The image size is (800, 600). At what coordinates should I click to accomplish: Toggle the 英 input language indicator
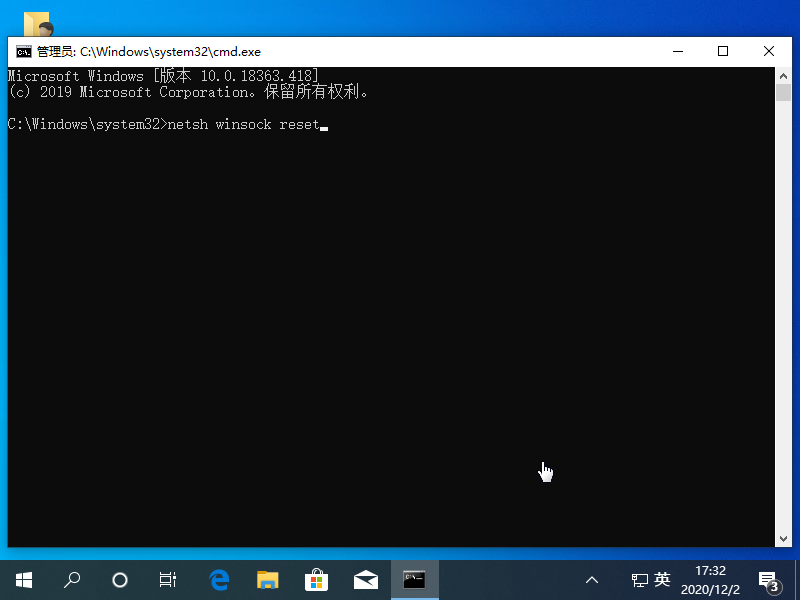coord(660,580)
